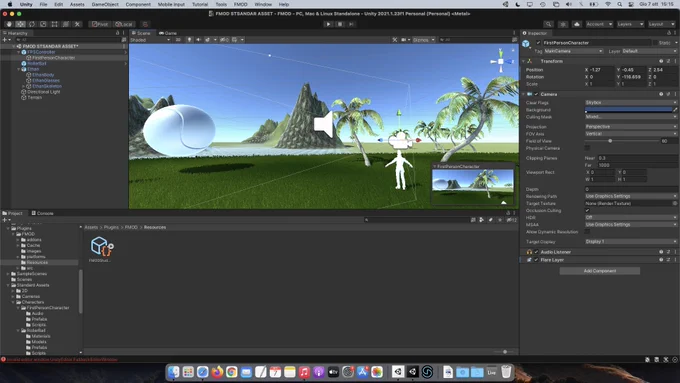This screenshot has height=383, width=680.
Task: Toggle the Occlusion Culling checkbox
Action: pyautogui.click(x=587, y=211)
